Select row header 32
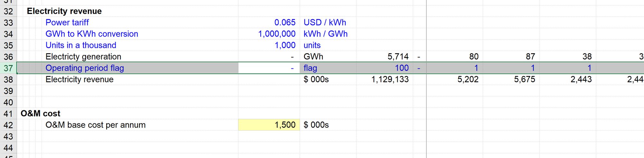644x158 pixels. pos(8,11)
